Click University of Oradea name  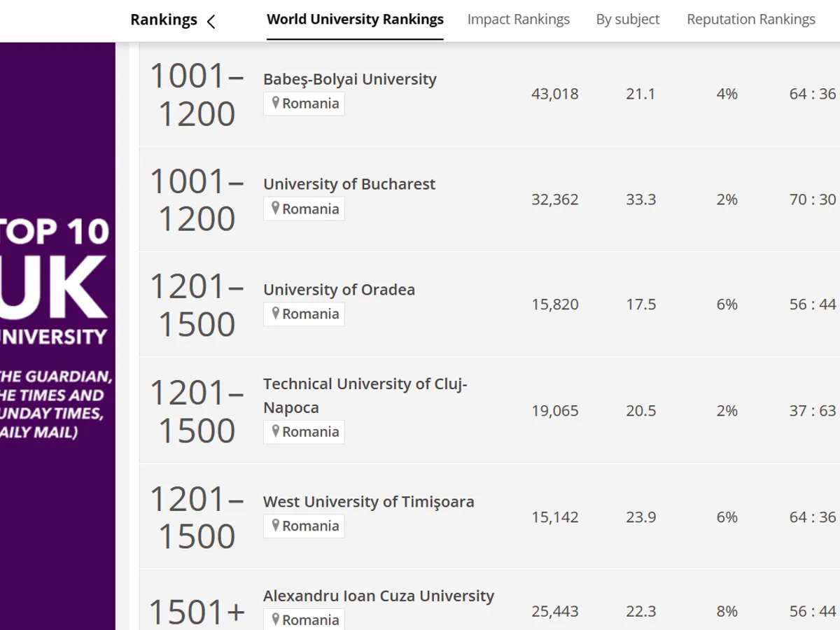pos(339,290)
